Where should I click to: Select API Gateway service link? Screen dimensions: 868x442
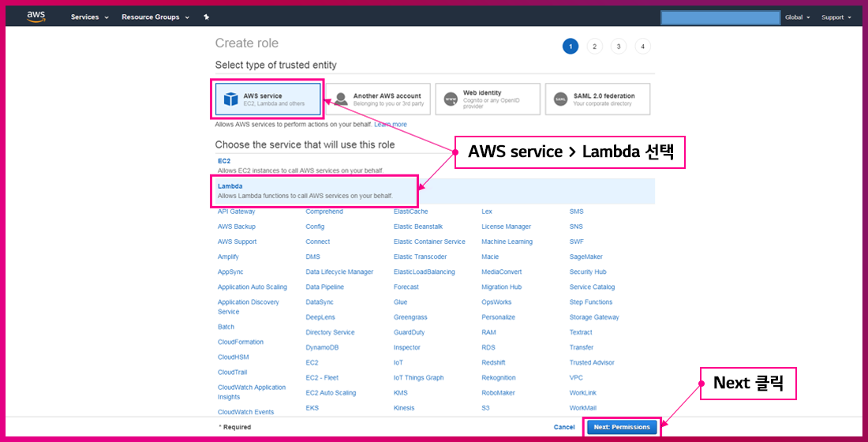236,212
